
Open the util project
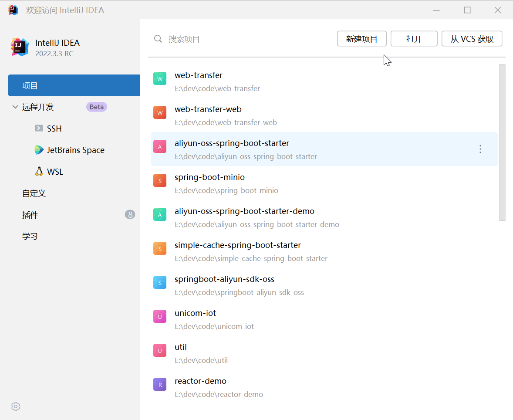(x=324, y=353)
